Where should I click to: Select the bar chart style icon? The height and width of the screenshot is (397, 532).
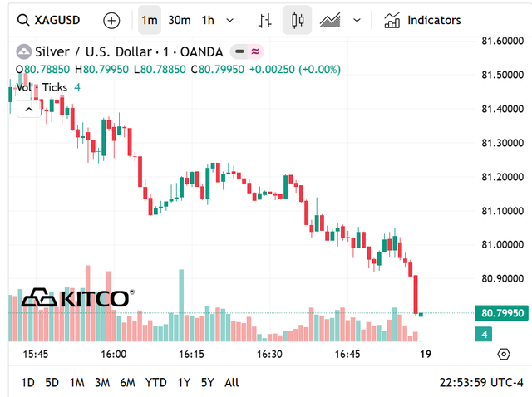[265, 20]
